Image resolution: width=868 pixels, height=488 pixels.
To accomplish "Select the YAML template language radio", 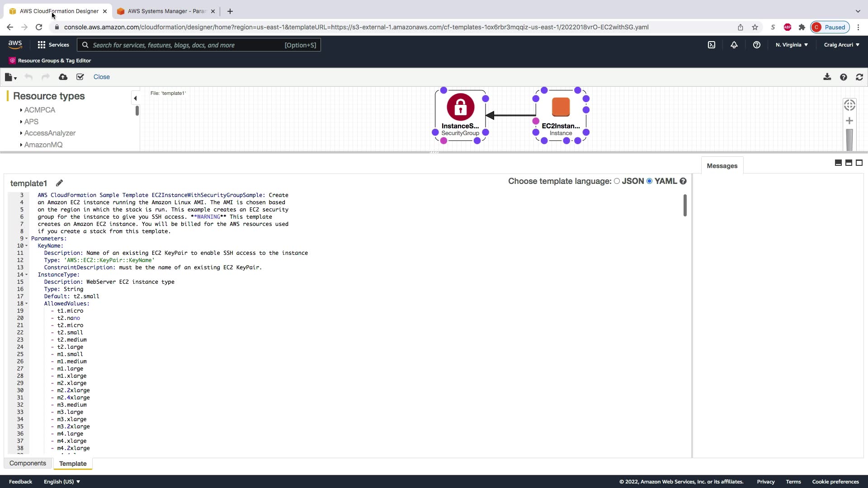I will click(650, 181).
